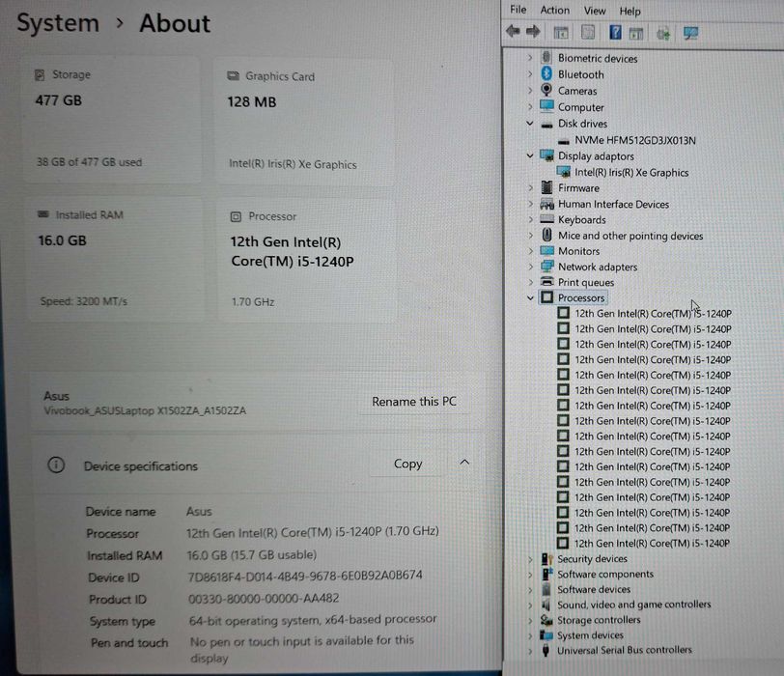784x676 pixels.
Task: Select the Keyboards category icon
Action: coord(547,219)
